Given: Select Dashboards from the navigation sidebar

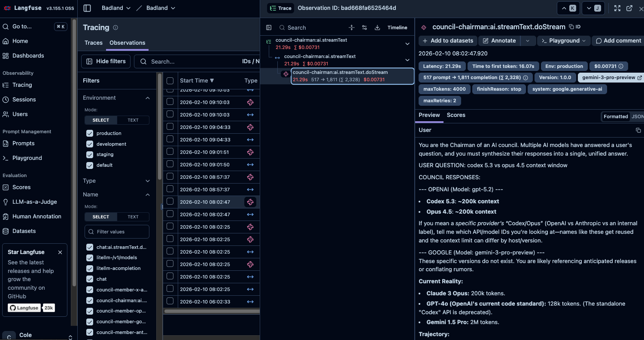Looking at the screenshot, I should point(28,55).
